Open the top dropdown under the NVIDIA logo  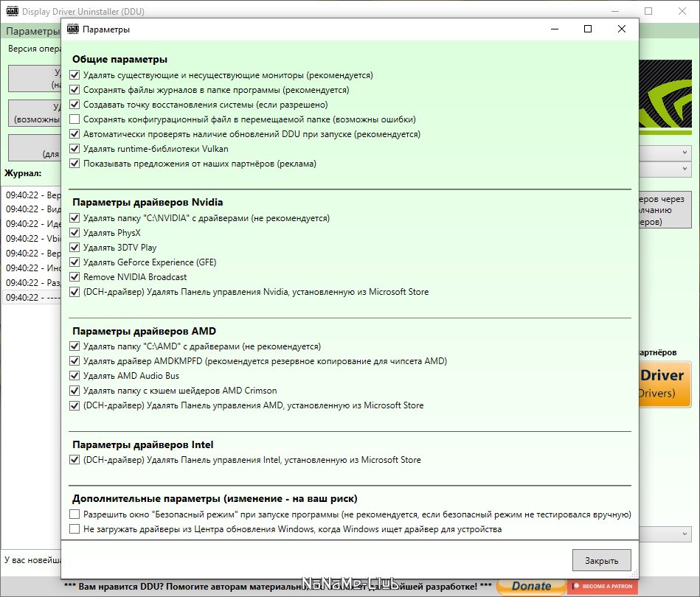665,153
